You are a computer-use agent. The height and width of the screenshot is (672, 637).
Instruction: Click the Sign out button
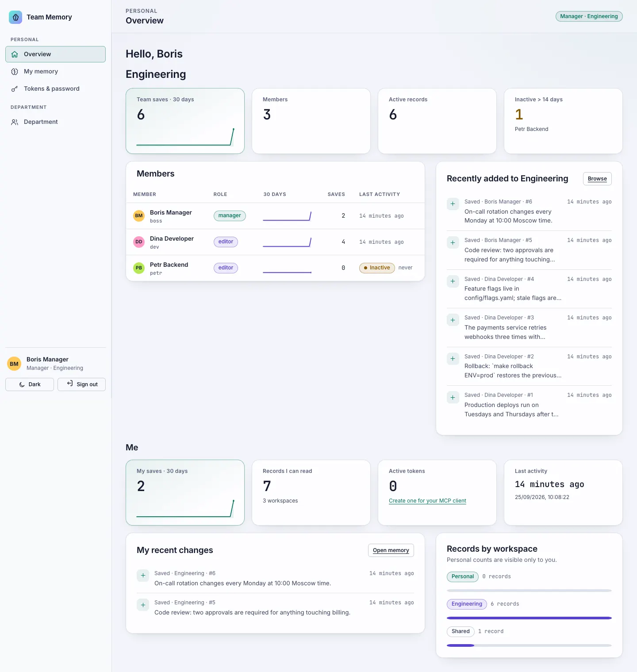[81, 384]
